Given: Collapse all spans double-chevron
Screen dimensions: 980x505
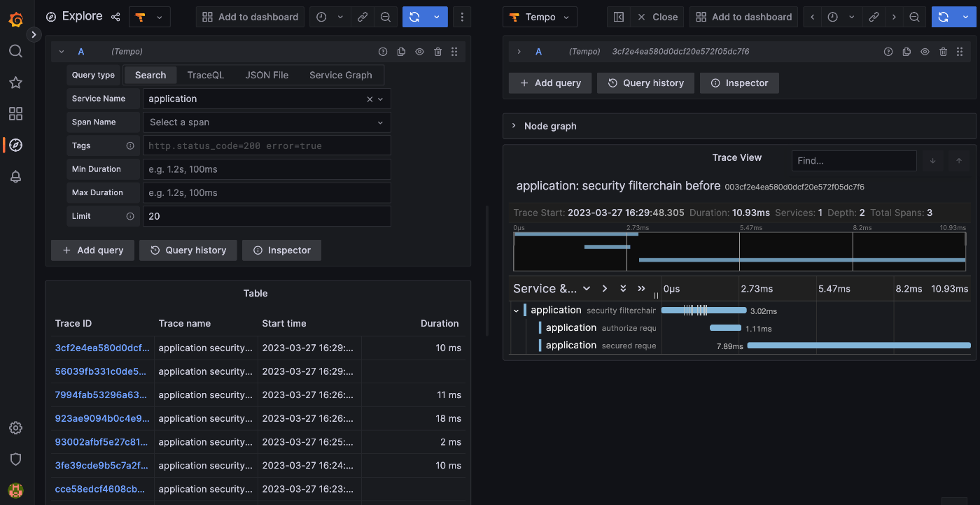Looking at the screenshot, I should (641, 289).
